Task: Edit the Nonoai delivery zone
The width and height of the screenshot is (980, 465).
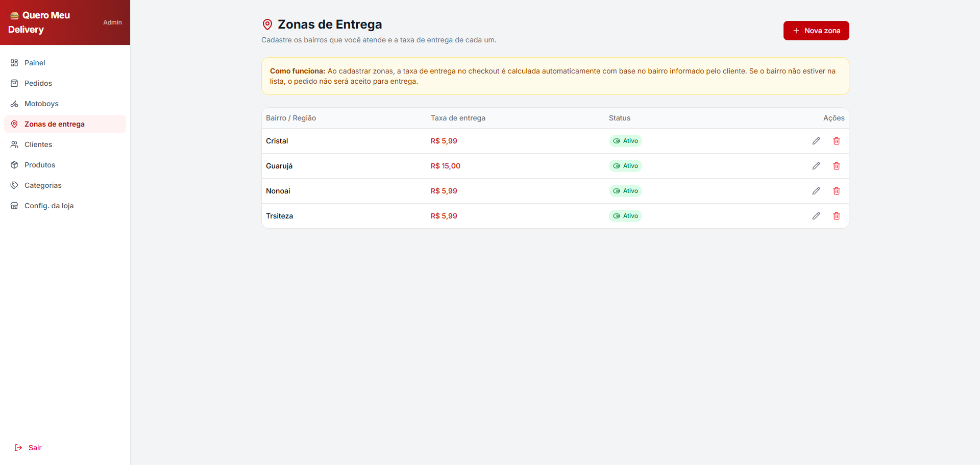Action: [816, 191]
